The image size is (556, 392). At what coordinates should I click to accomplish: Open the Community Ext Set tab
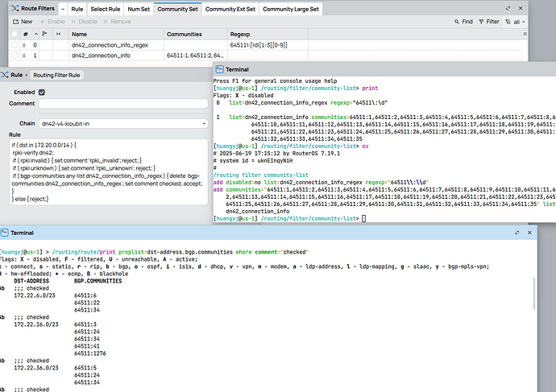point(230,9)
